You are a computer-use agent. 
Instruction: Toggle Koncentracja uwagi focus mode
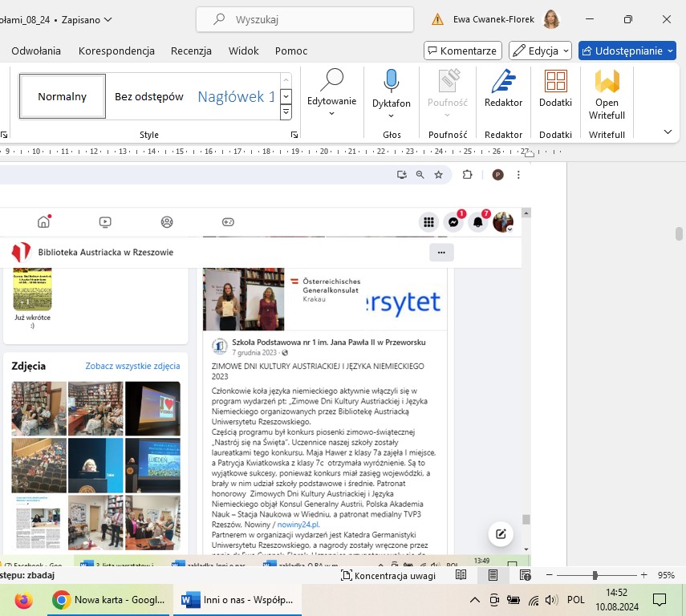tap(388, 575)
